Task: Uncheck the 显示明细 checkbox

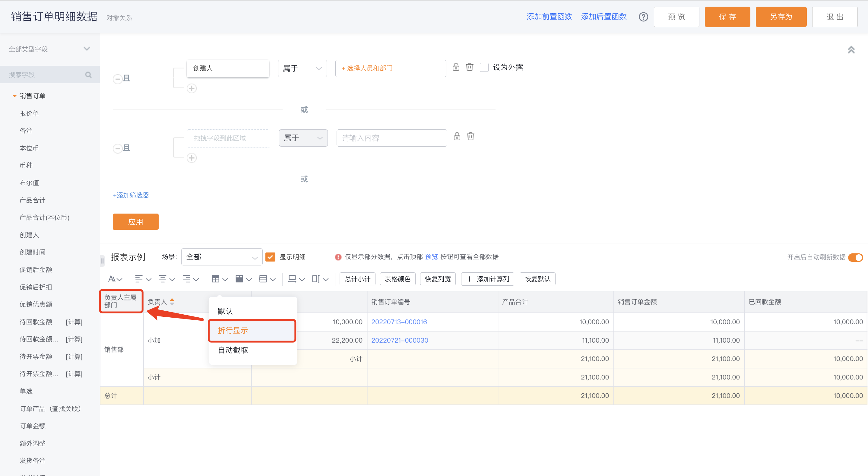Action: tap(270, 257)
